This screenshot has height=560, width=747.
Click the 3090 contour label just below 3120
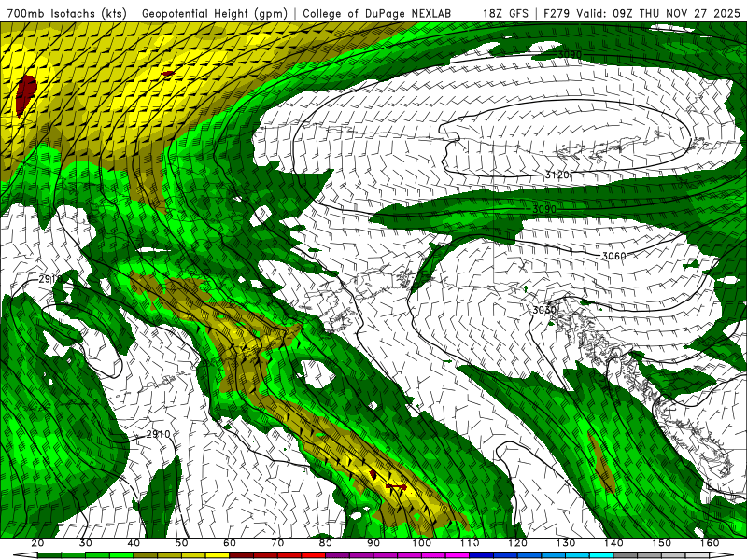click(x=544, y=209)
